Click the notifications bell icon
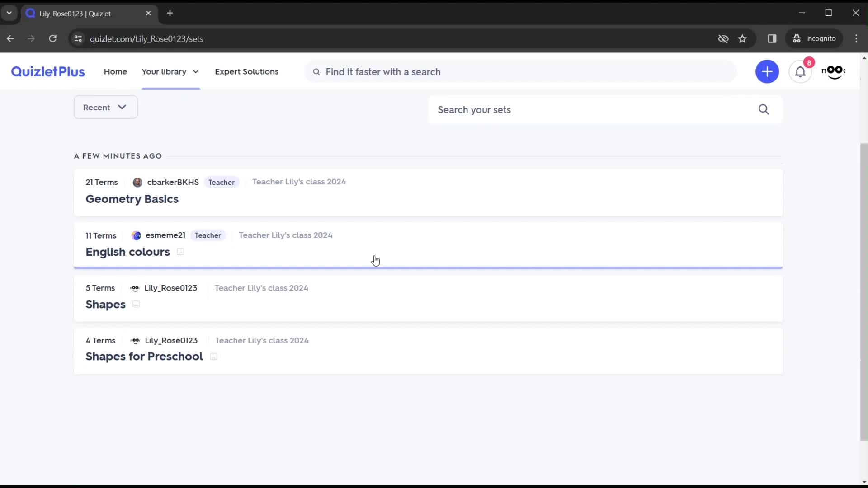This screenshot has width=868, height=488. (800, 71)
